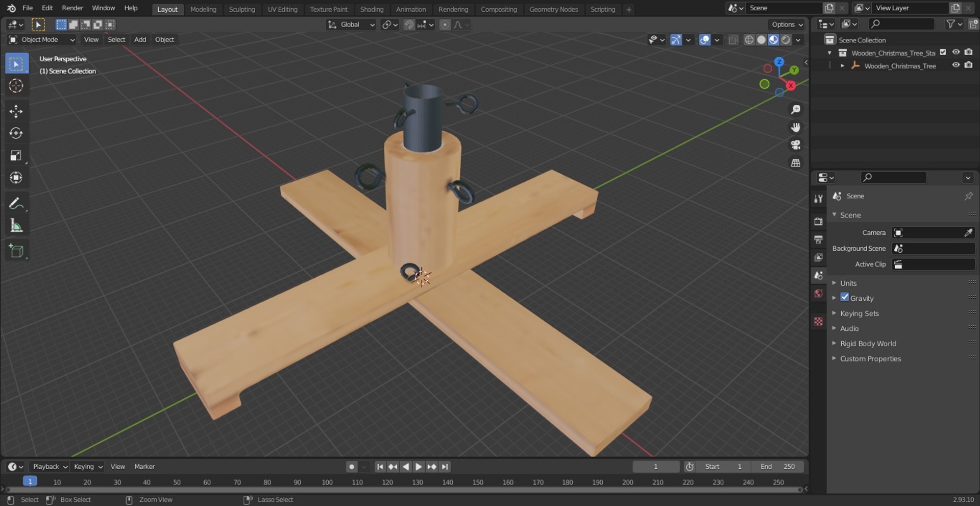The image size is (980, 506).
Task: Activate the Scale tool
Action: tap(16, 156)
